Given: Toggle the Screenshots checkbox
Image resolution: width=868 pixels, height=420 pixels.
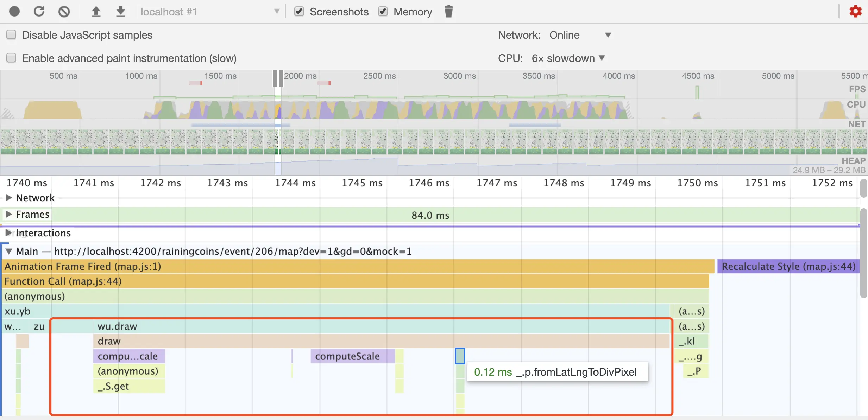Looking at the screenshot, I should click(x=299, y=12).
